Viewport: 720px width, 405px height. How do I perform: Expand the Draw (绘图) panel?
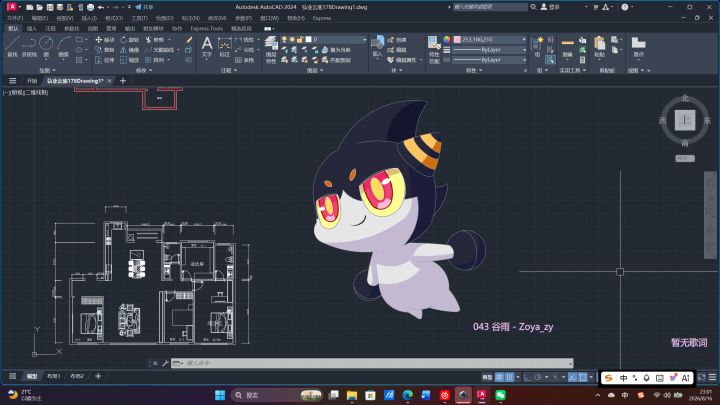pyautogui.click(x=47, y=70)
